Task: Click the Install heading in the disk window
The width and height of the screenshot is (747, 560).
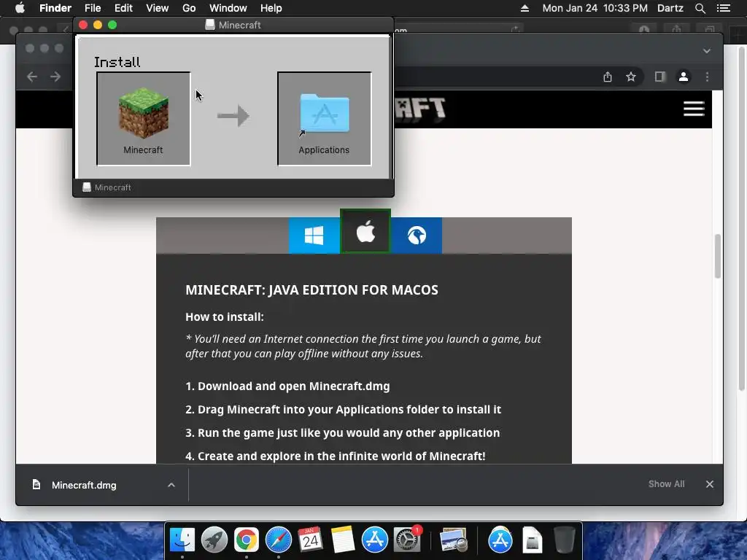Action: [117, 62]
